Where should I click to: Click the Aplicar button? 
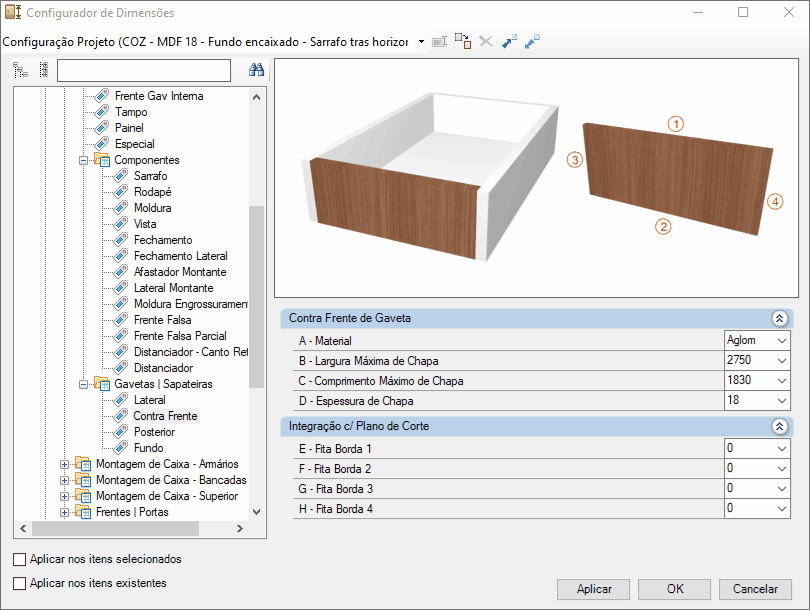[x=594, y=589]
